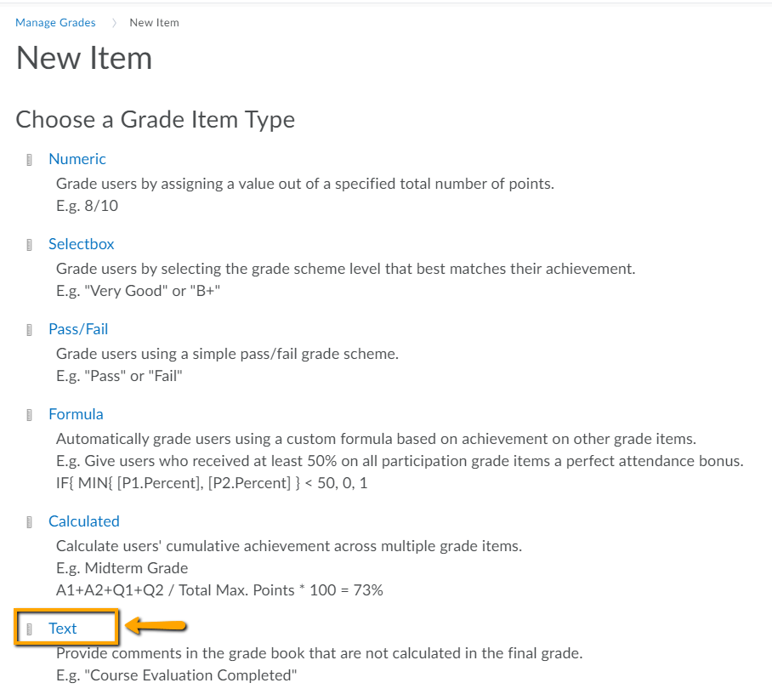This screenshot has width=772, height=700.
Task: Select the Calculated grade item type
Action: click(83, 521)
